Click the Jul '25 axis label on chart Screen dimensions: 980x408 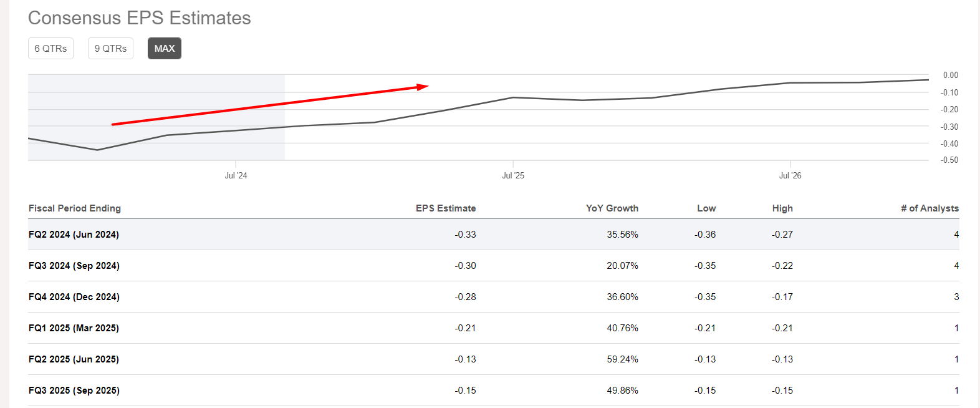point(513,176)
